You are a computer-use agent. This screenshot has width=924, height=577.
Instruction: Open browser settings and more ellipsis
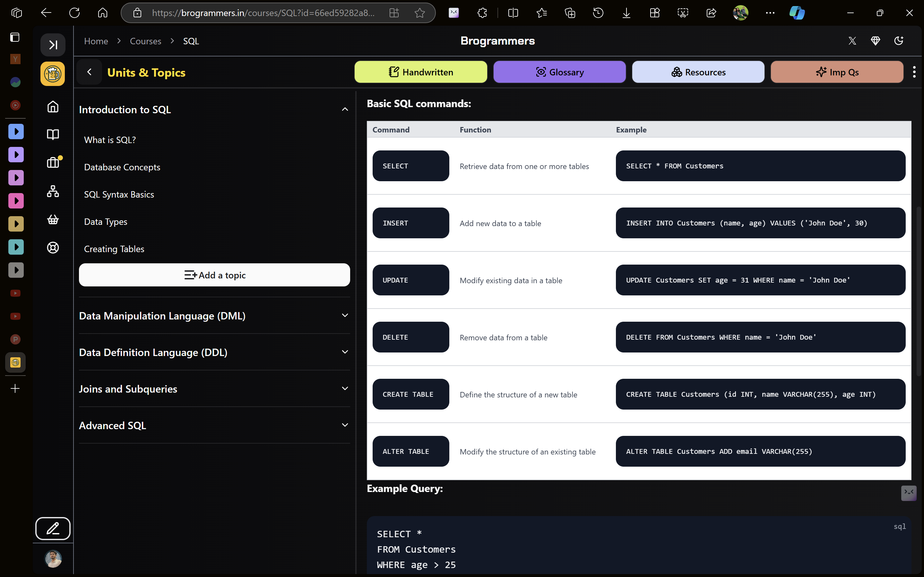770,13
